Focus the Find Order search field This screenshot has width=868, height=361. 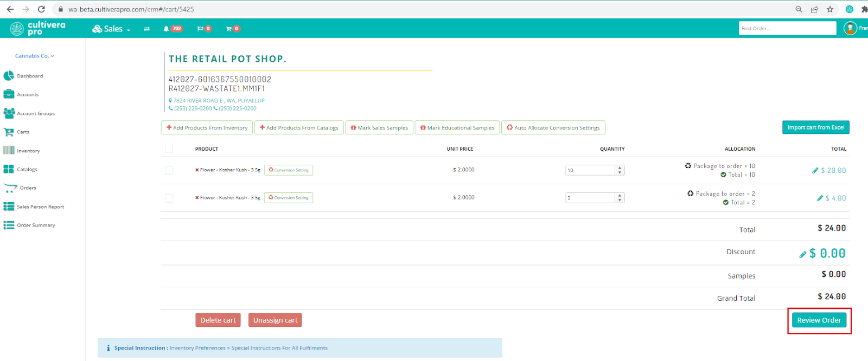[x=787, y=28]
